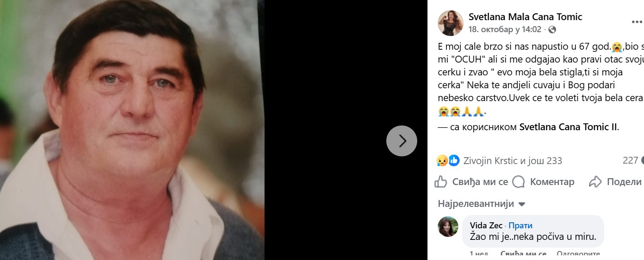Select Zivojin Krstic from the reactions list
The height and width of the screenshot is (260, 644).
488,161
